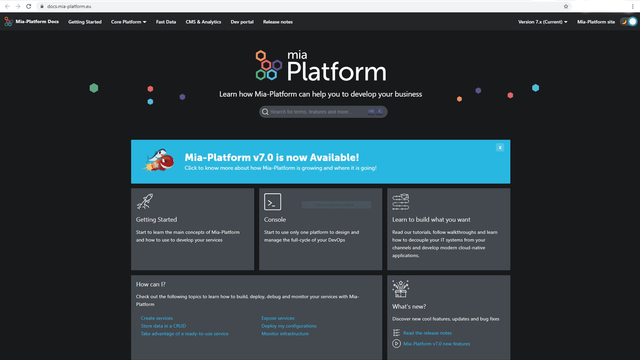Image resolution: width=640 pixels, height=360 pixels.
Task: Open the Expose services link
Action: (278, 318)
